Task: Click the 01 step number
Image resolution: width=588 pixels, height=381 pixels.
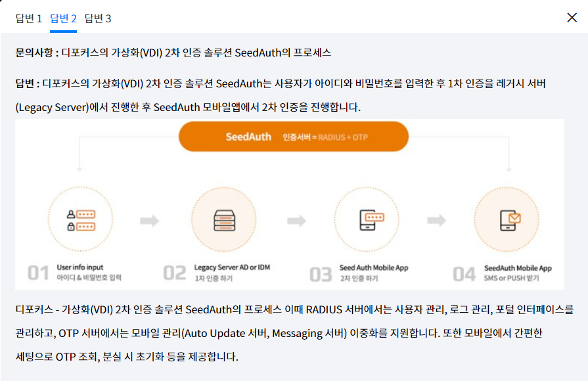Action: (38, 273)
